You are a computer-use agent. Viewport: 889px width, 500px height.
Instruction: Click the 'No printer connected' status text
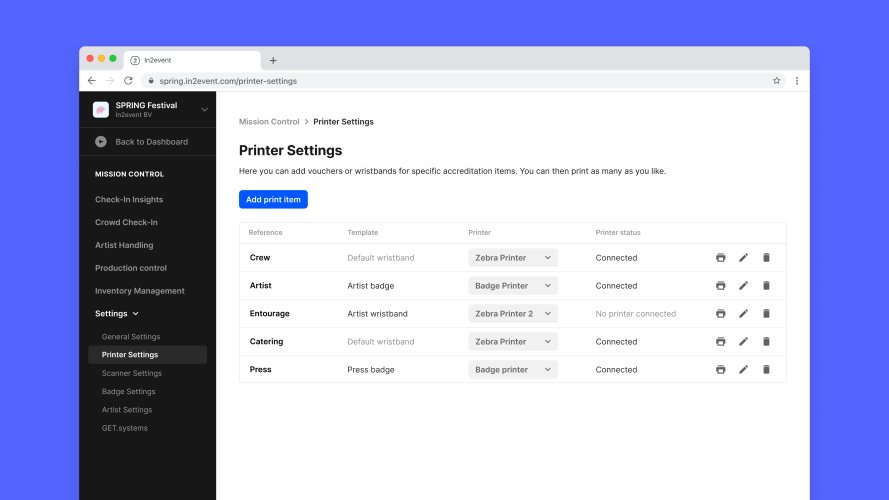[x=636, y=313]
